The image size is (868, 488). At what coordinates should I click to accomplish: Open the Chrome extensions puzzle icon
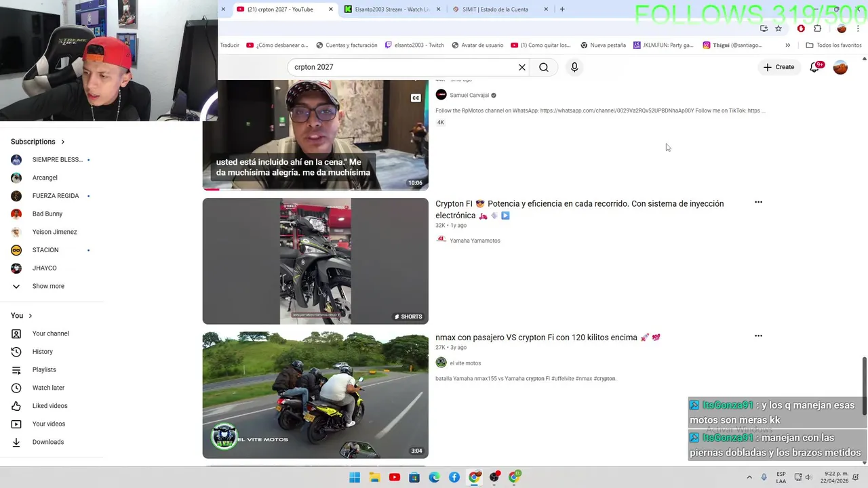tap(817, 28)
